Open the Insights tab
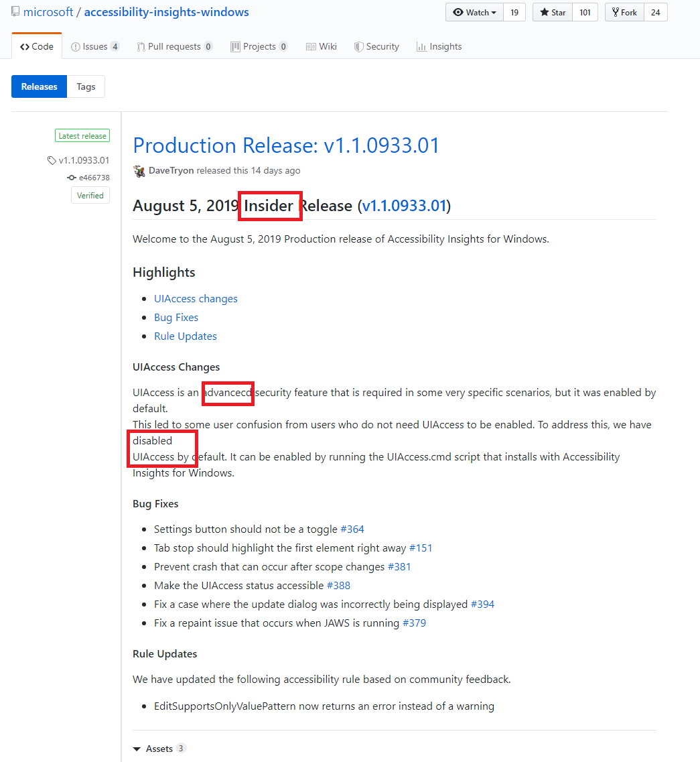Viewport: 700px width, 762px height. point(439,46)
